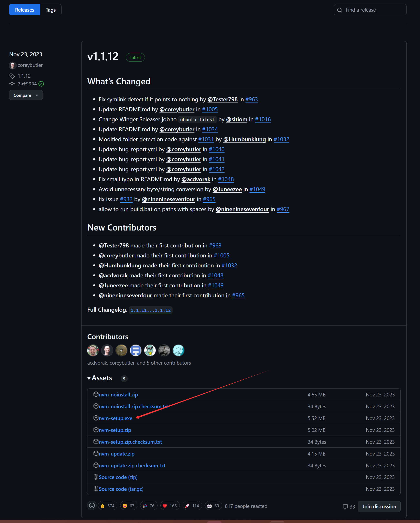Open full changelog 1.1.11...1.1.12 link

tap(151, 310)
